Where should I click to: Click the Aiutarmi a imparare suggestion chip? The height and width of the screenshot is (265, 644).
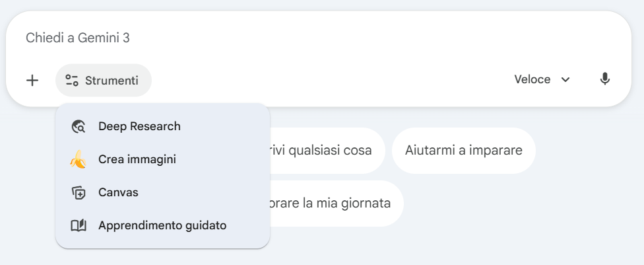pyautogui.click(x=463, y=151)
